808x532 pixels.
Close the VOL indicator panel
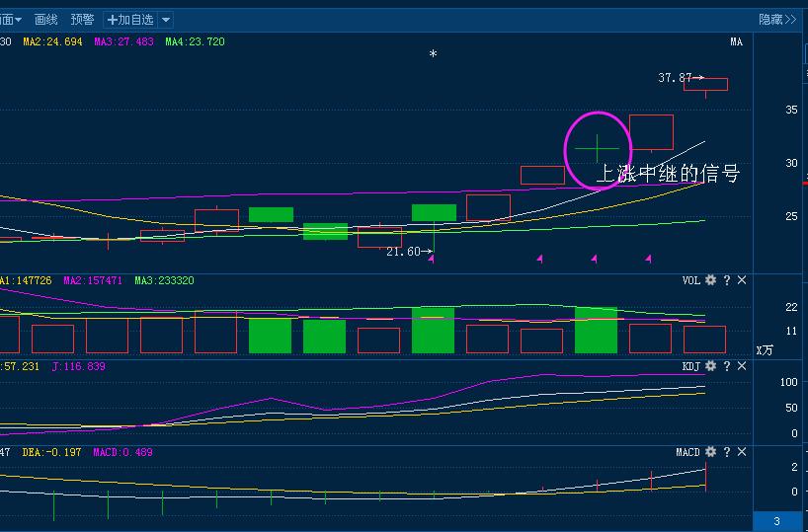click(x=742, y=280)
